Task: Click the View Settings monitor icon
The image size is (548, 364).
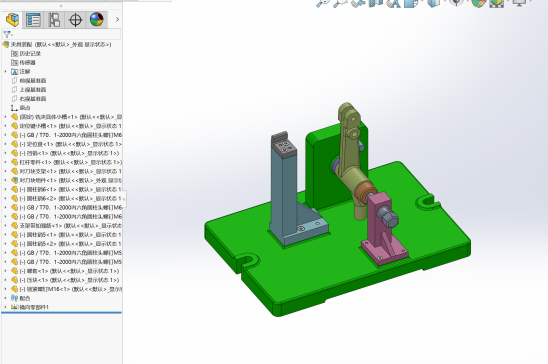Action: 519,3
